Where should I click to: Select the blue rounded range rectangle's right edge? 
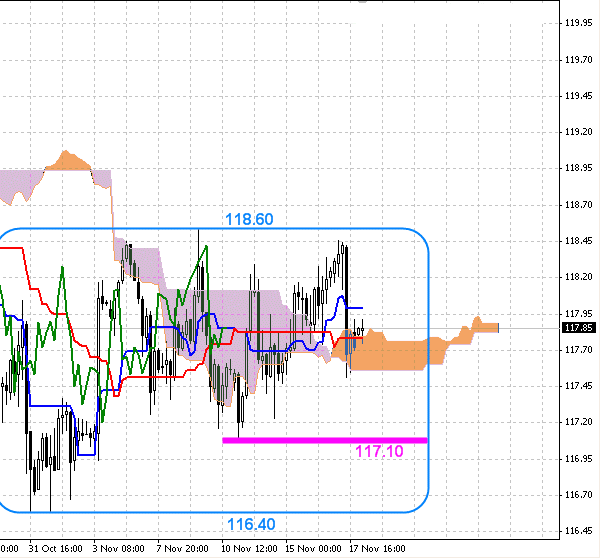[x=429, y=370]
